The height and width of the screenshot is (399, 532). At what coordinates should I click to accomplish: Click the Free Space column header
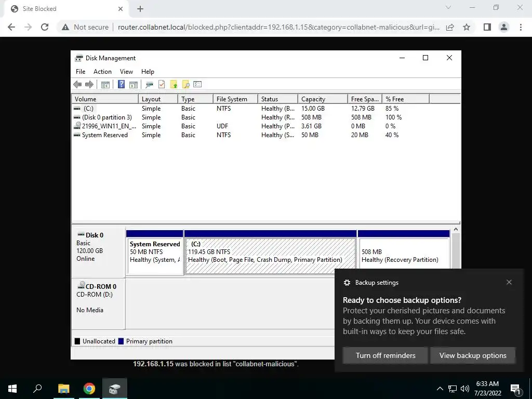[x=365, y=99]
